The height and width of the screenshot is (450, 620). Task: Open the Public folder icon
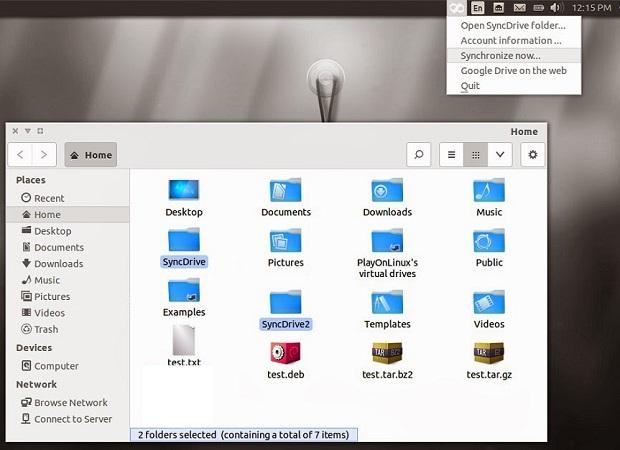(x=489, y=240)
